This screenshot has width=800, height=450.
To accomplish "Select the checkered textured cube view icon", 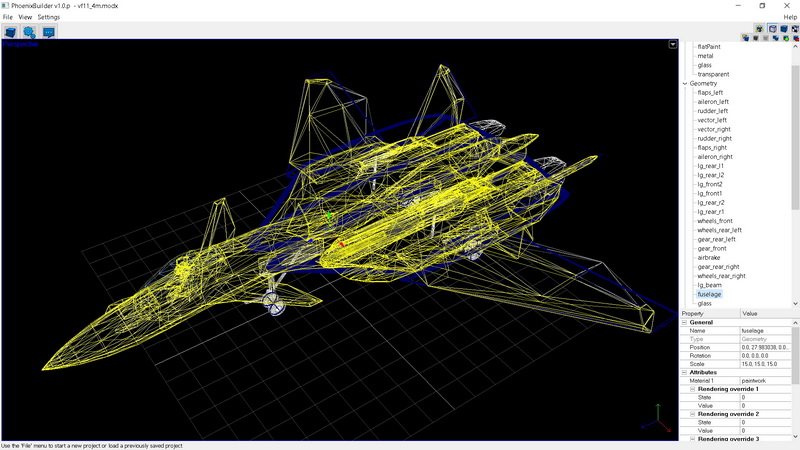I will pos(795,28).
